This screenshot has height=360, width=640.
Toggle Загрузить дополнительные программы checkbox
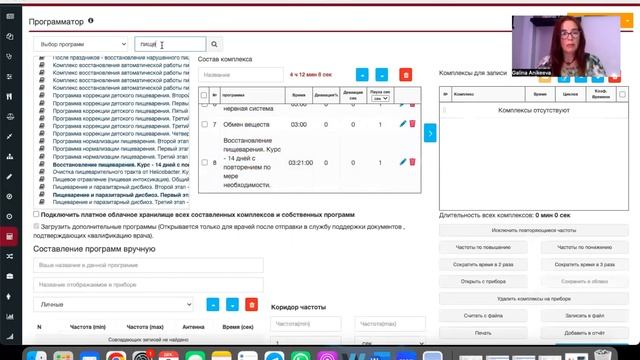(x=36, y=226)
